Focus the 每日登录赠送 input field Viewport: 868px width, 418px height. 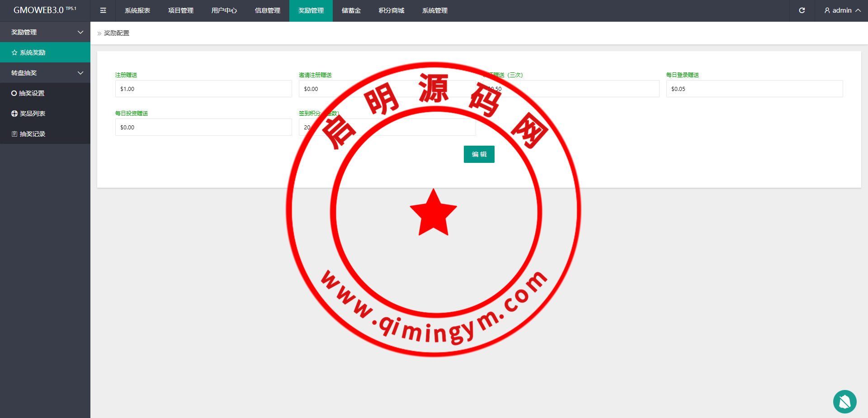pyautogui.click(x=754, y=89)
